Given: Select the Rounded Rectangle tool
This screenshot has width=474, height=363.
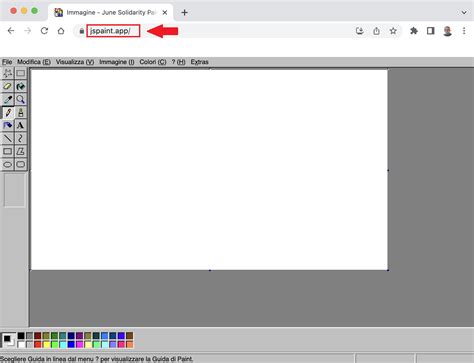Looking at the screenshot, I should (x=21, y=164).
